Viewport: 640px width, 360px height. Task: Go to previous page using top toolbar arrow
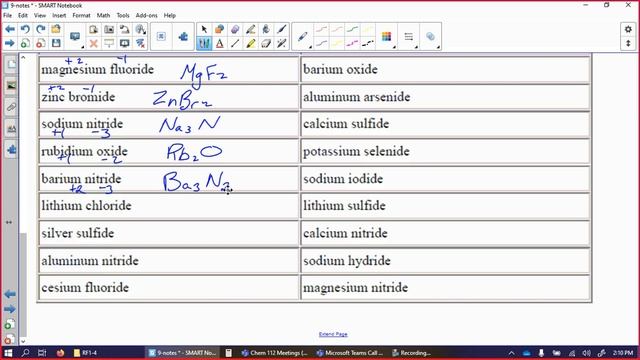tap(10, 29)
